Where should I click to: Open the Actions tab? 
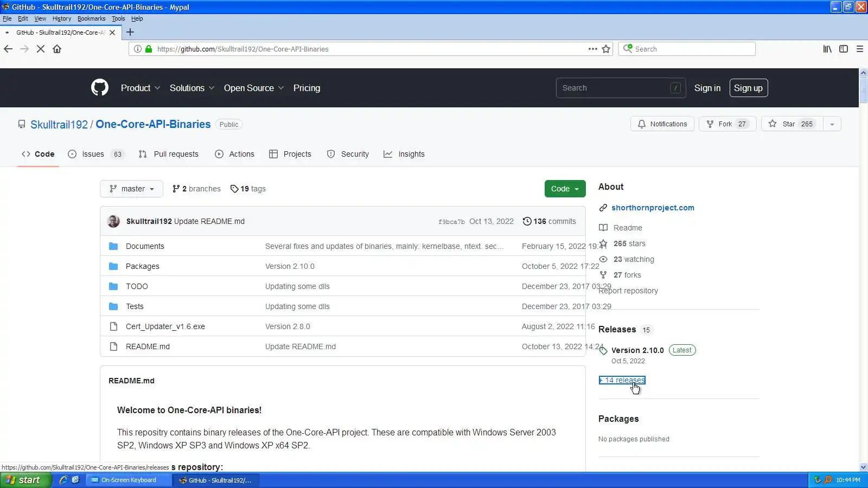[x=234, y=154]
